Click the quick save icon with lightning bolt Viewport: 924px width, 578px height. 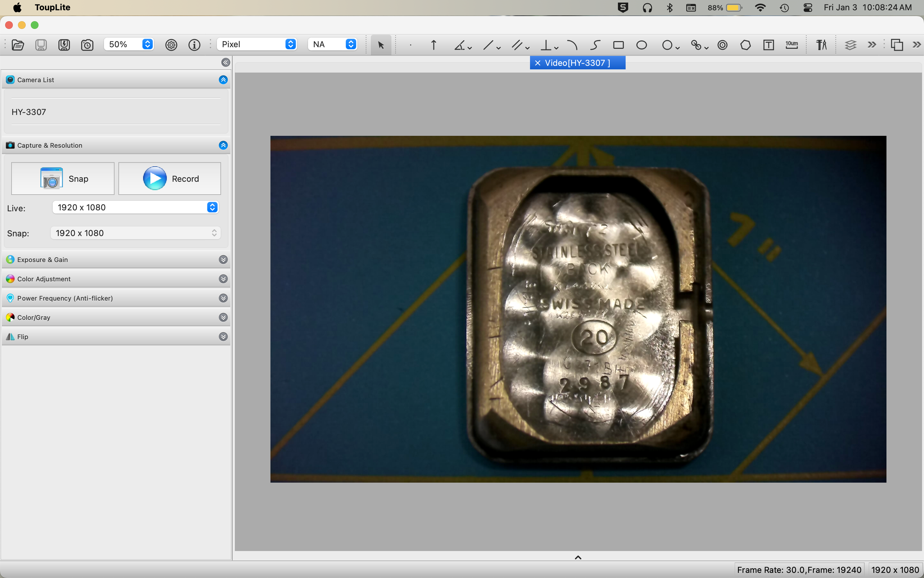(64, 45)
